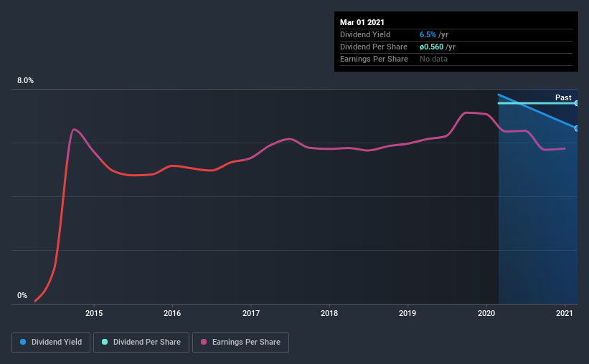Toggle the Dividend Per Share legend button
The image size is (589, 364).
click(x=141, y=343)
